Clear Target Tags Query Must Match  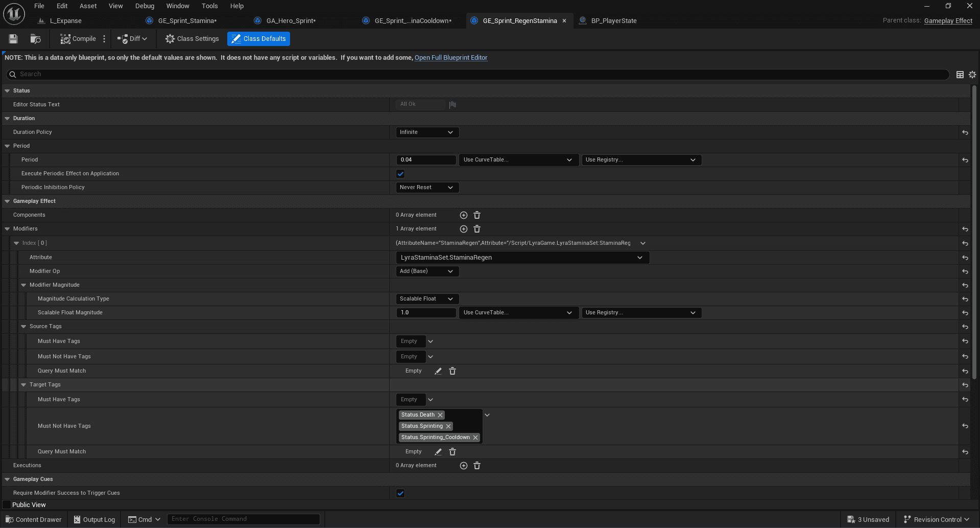click(x=452, y=452)
